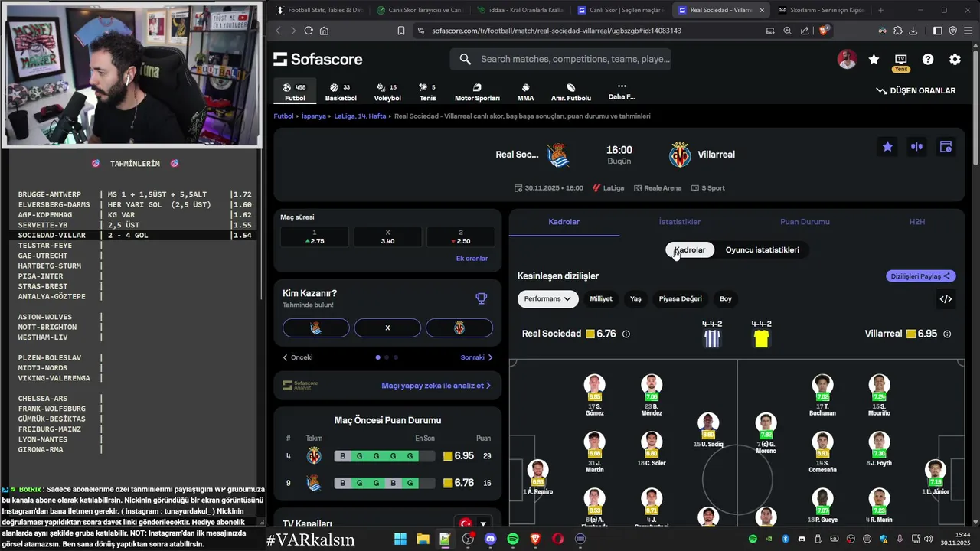Vote for Villarreal to win
The width and height of the screenshot is (980, 551).
point(459,328)
